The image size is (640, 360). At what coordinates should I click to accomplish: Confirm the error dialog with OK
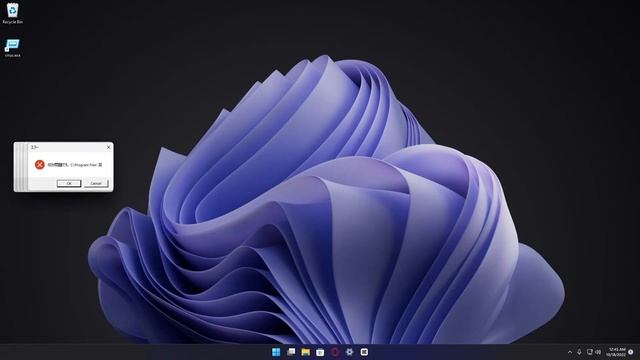69,184
